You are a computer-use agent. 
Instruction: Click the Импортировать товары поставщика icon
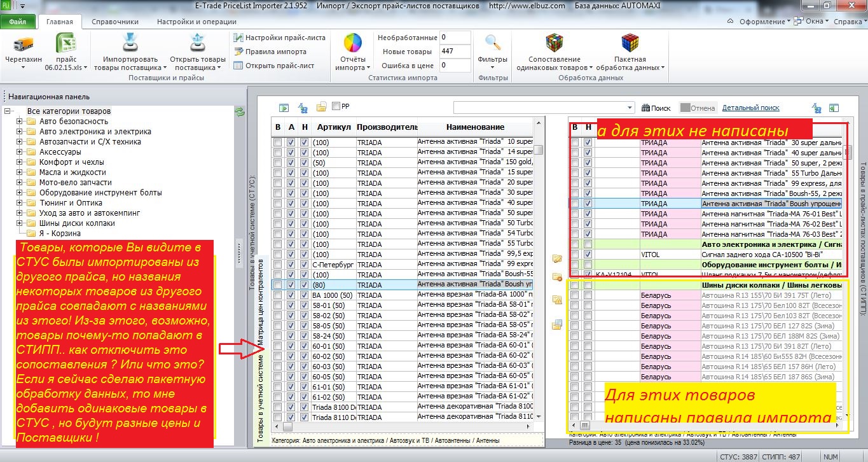(x=130, y=43)
